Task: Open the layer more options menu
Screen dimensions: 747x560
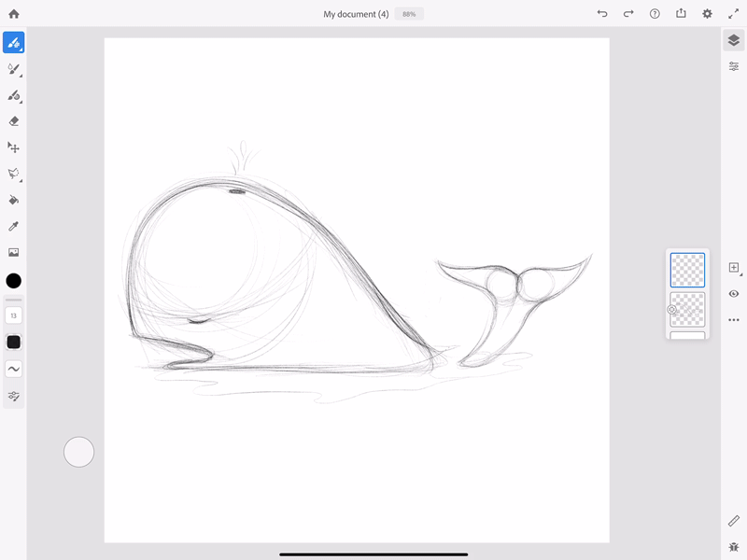Action: (x=736, y=318)
